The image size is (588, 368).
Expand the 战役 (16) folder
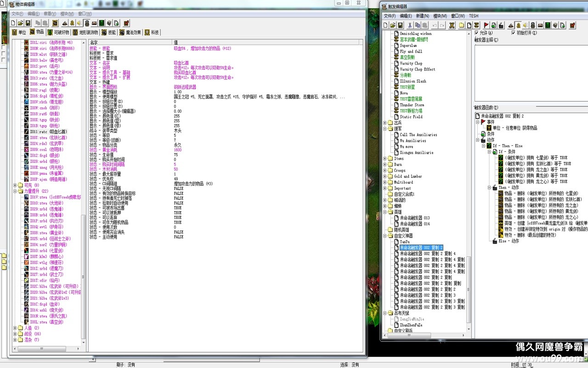tap(15, 334)
